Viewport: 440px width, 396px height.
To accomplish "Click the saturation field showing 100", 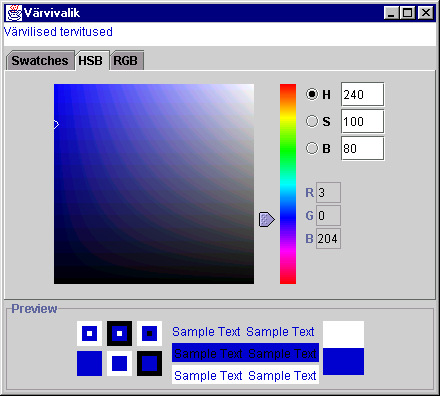I will [362, 121].
